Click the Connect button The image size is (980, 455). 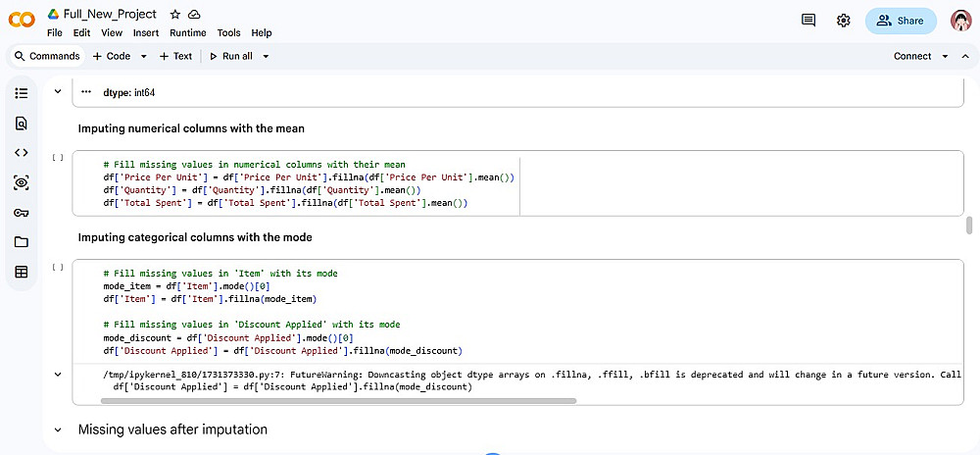[911, 56]
